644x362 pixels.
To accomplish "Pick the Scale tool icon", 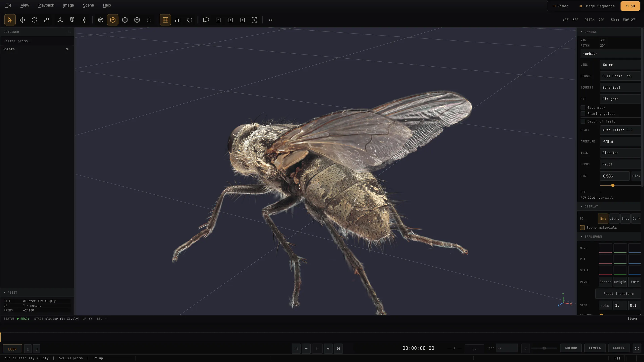I will tap(47, 20).
